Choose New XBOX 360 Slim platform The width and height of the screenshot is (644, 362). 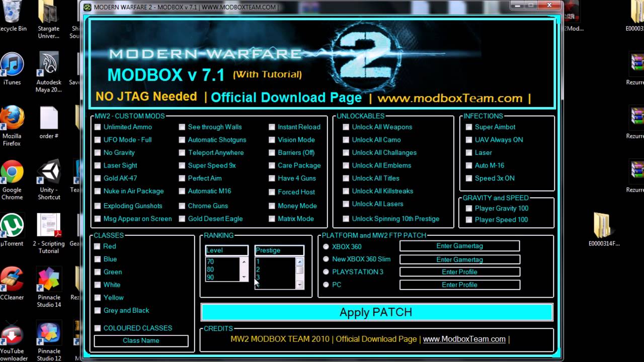pos(326,259)
